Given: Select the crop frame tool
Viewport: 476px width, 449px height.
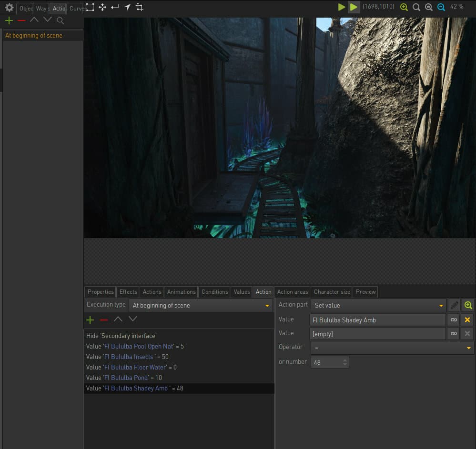Looking at the screenshot, I should (140, 7).
